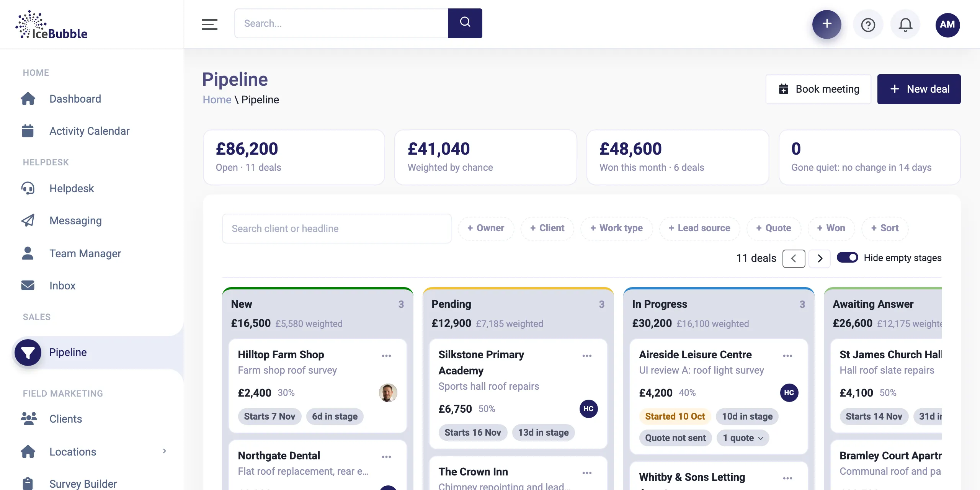Open options menu for Hilltop Farm Shop
Viewport: 980px width, 490px height.
click(386, 356)
